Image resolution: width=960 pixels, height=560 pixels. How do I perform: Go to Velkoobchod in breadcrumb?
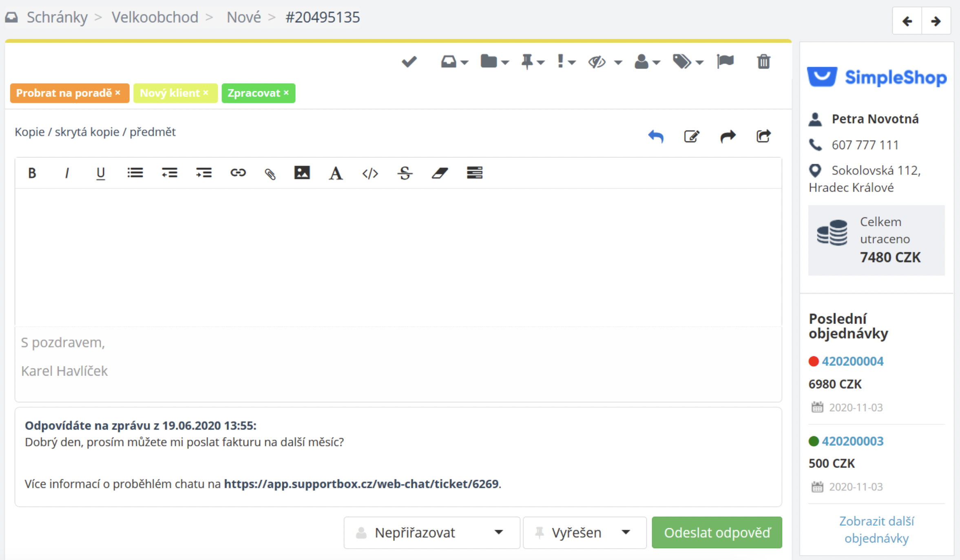155,17
